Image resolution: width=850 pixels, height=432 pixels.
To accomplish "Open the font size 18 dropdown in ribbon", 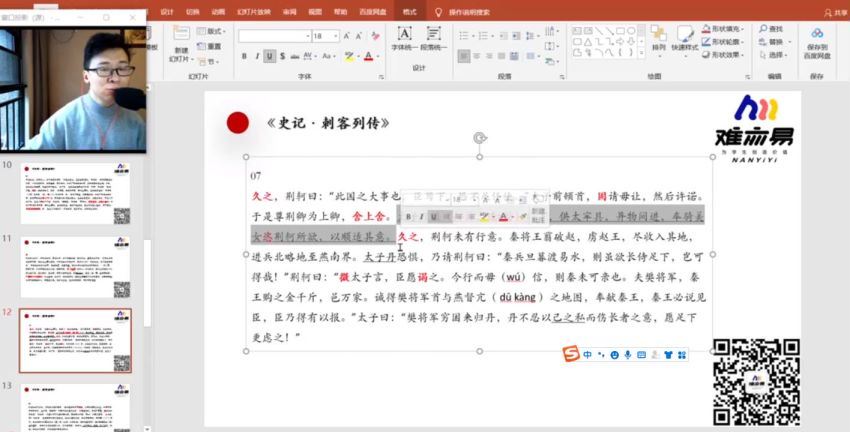I will pyautogui.click(x=336, y=36).
